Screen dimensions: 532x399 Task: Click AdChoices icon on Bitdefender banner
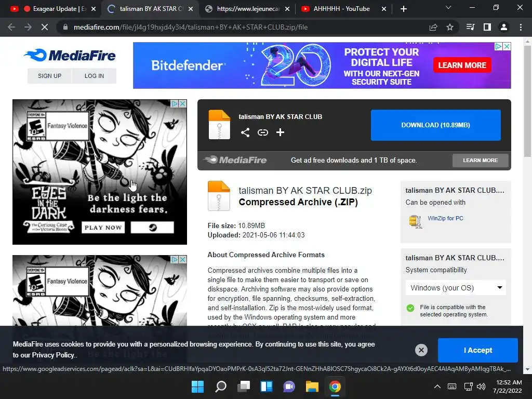(498, 46)
